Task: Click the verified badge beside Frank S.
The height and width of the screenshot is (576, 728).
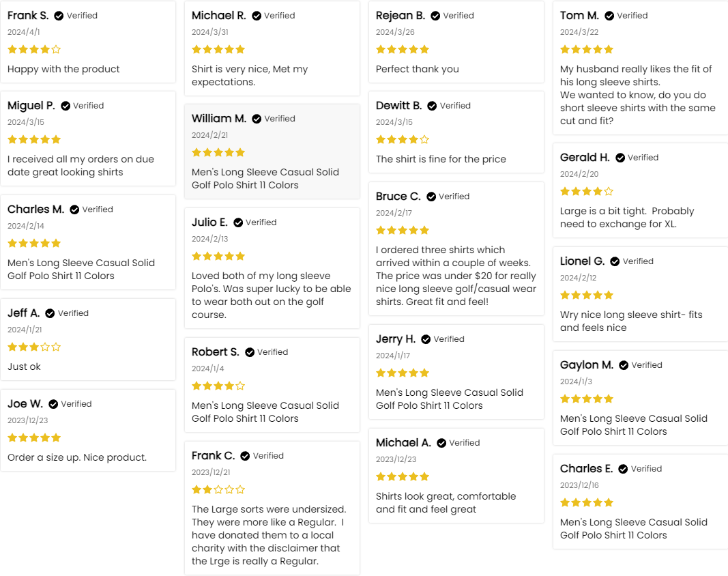Action: 59,16
